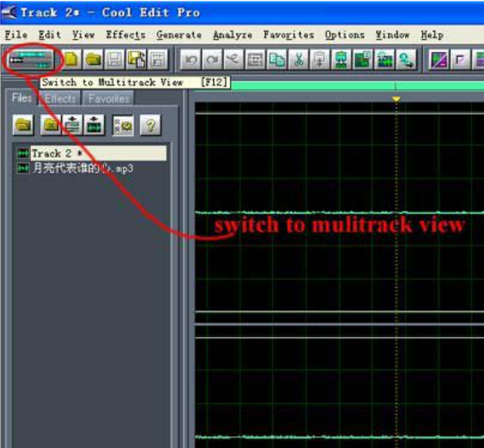The height and width of the screenshot is (448, 484).
Task: Cut the selection with the scissors icon
Action: tap(299, 59)
